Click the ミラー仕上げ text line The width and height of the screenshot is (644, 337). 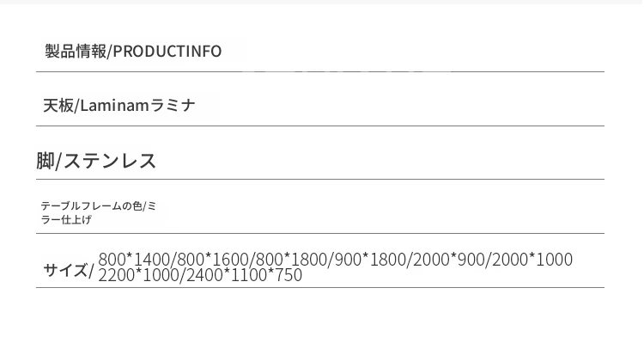tap(66, 219)
